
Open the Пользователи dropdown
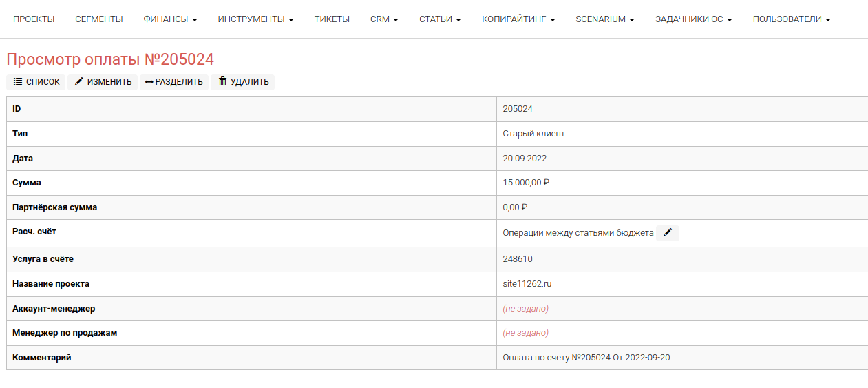[x=791, y=19]
